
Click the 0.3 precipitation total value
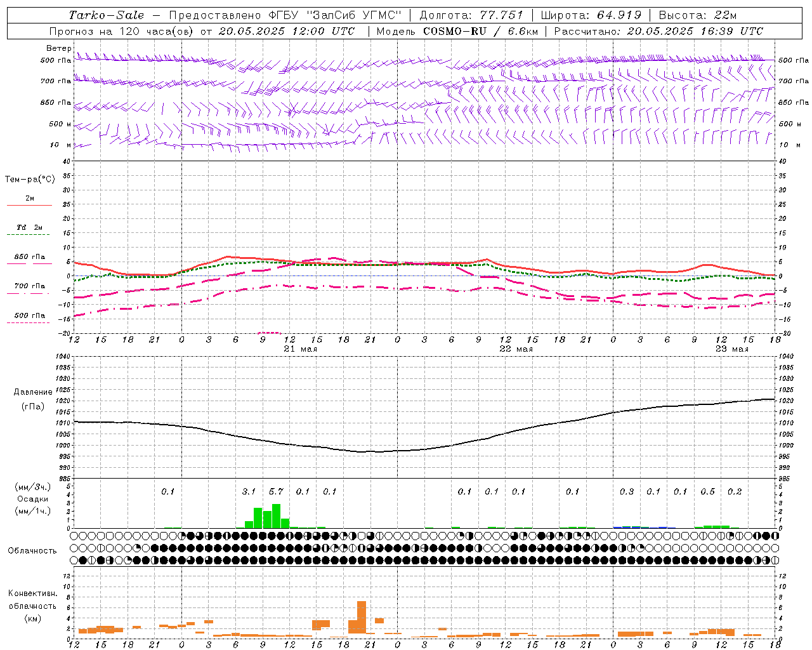(x=627, y=491)
